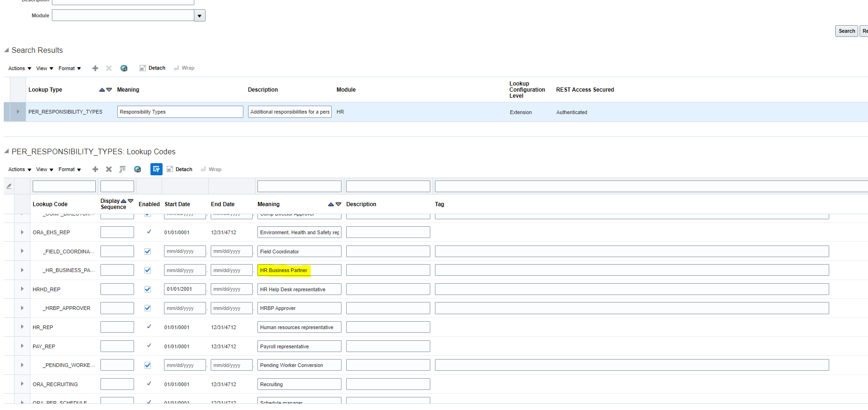The height and width of the screenshot is (410, 868).
Task: Click Wrap in Search Results toolbar
Action: 184,68
